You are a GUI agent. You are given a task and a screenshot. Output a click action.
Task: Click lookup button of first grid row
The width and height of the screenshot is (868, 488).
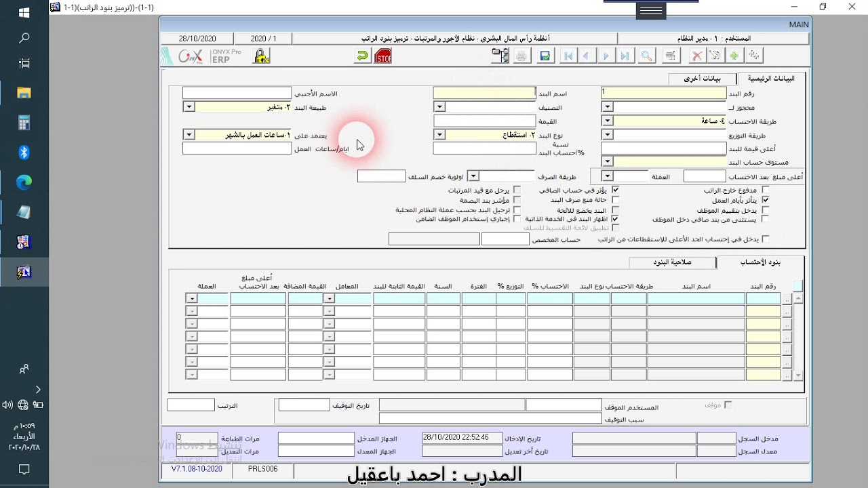click(787, 299)
